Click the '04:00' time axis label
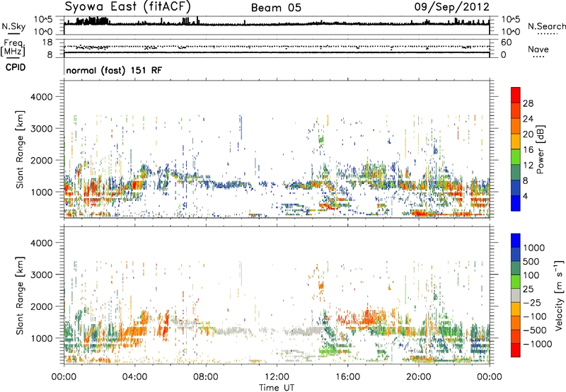The height and width of the screenshot is (392, 566). (134, 377)
